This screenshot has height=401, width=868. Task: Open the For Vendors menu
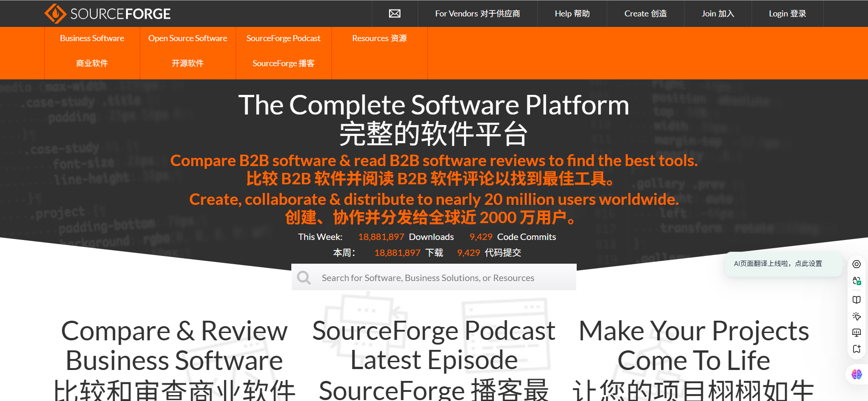[x=478, y=14]
